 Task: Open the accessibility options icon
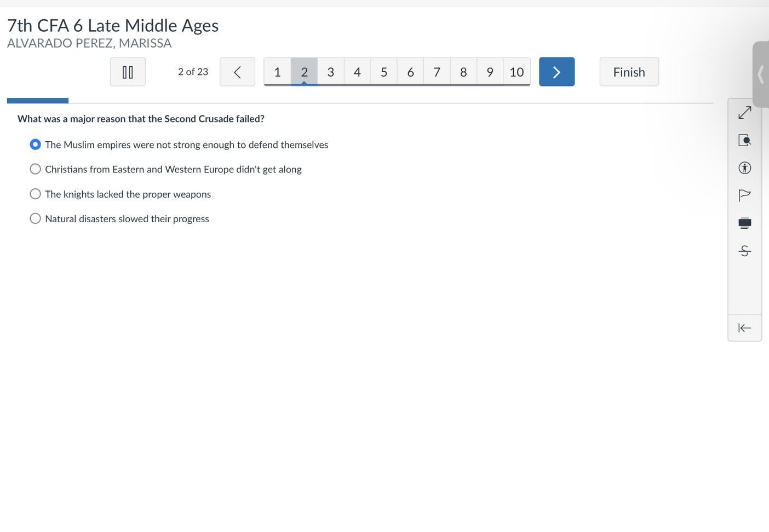744,168
